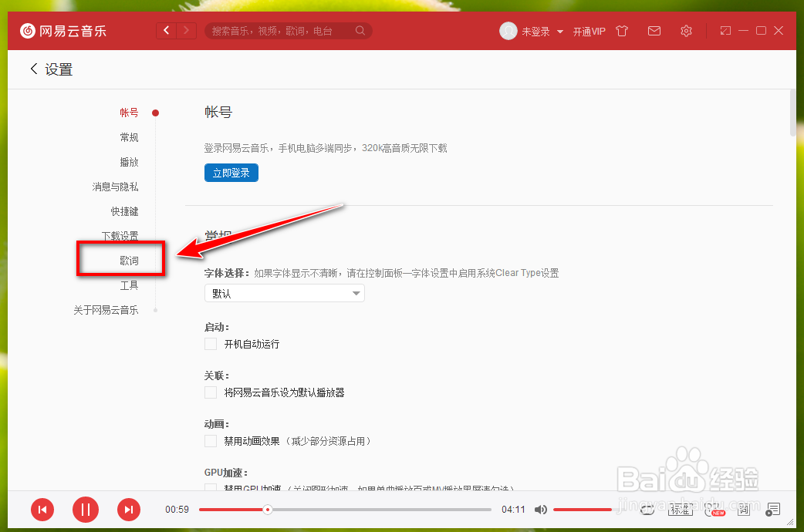Show lyrics with the 词 icon
The height and width of the screenshot is (532, 804).
point(743,510)
